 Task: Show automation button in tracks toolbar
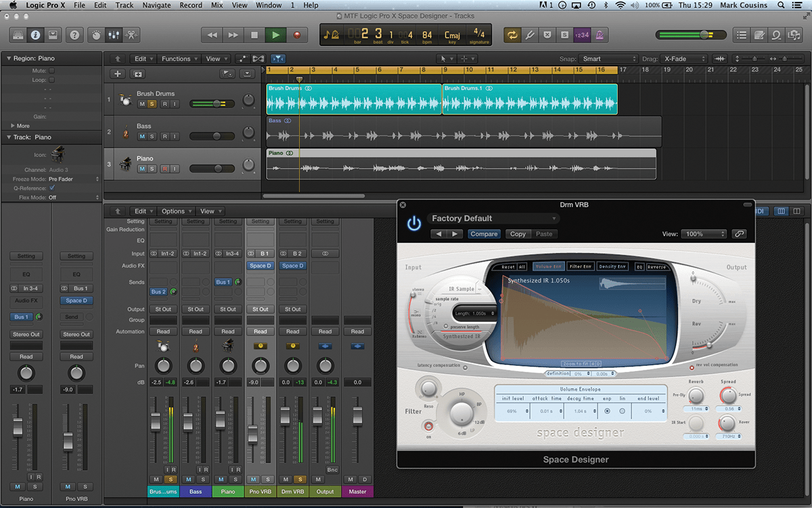click(x=243, y=59)
